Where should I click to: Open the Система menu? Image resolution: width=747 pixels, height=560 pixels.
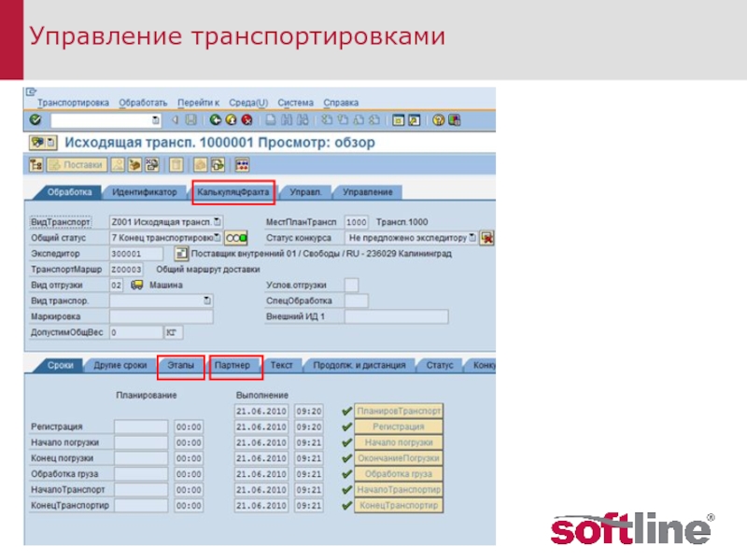click(295, 103)
